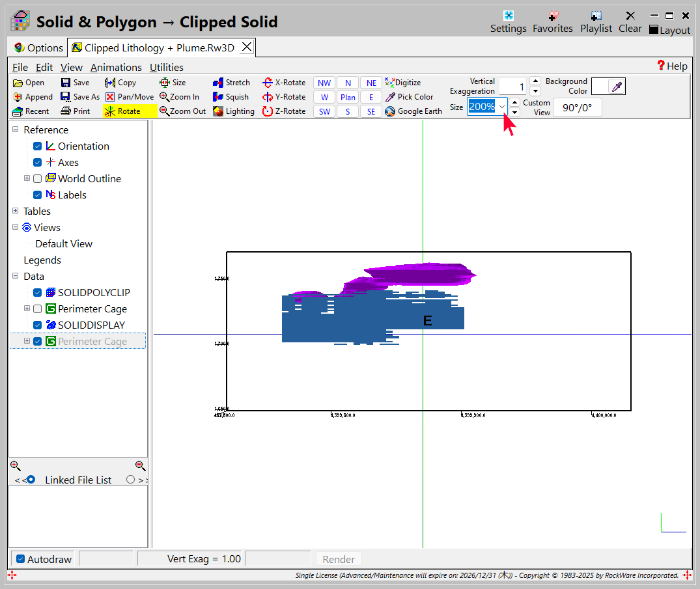Toggle the Autodraw checkbox
700x589 pixels.
(x=21, y=559)
